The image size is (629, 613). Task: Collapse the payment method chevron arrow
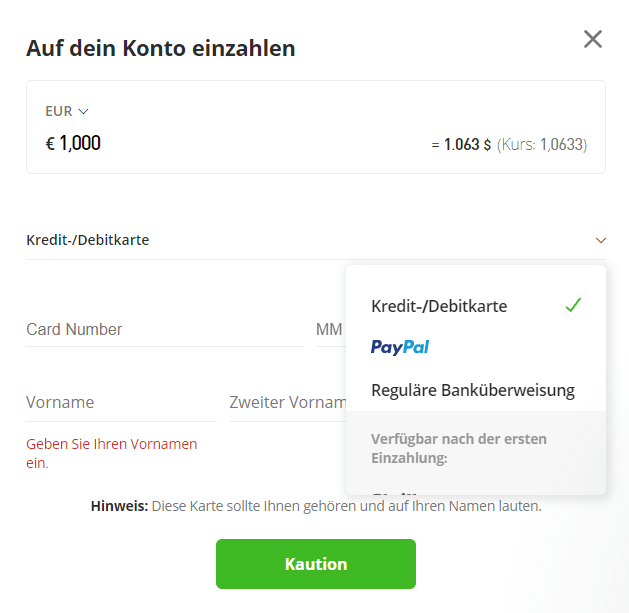[600, 240]
